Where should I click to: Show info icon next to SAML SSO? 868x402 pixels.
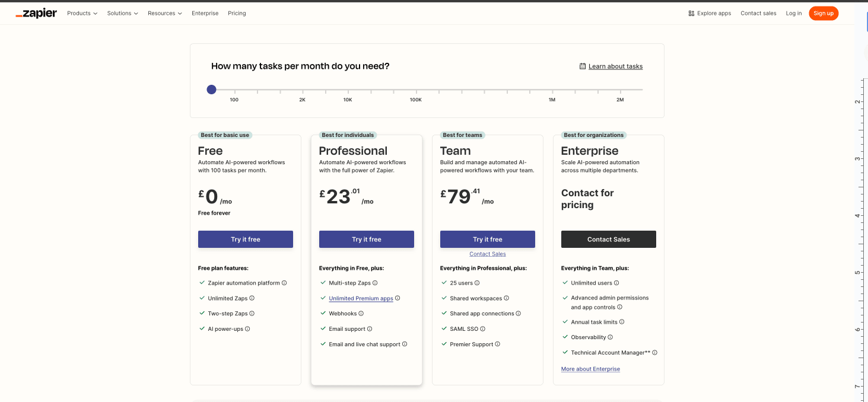coord(482,329)
